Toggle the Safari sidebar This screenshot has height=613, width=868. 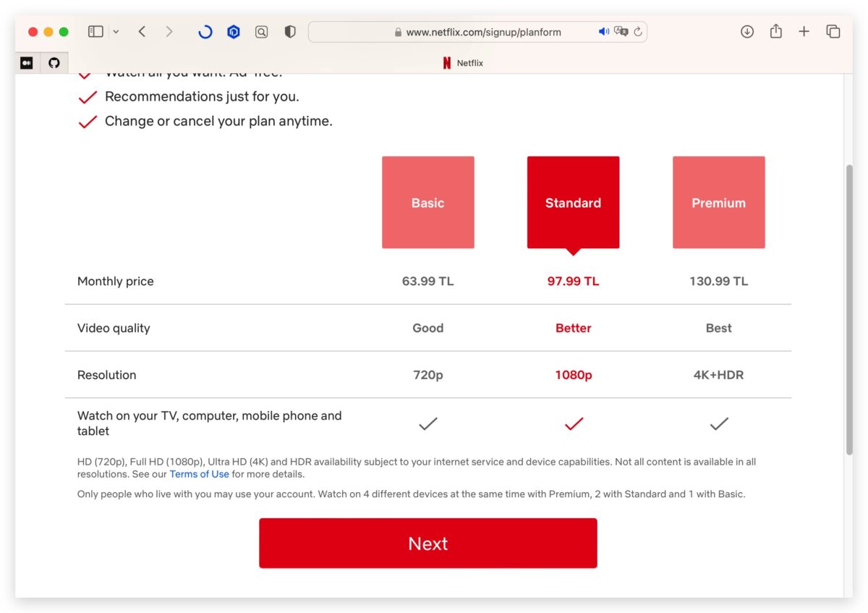coord(95,32)
